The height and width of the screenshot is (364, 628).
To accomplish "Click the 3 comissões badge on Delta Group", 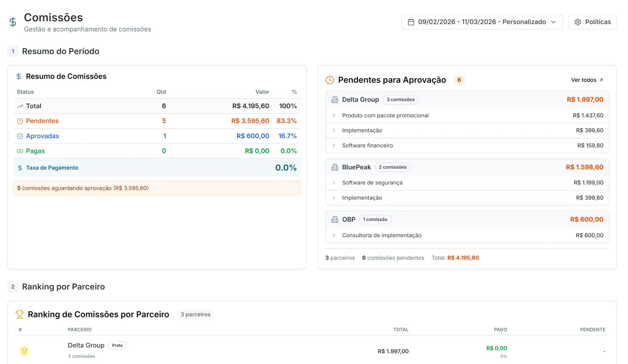I will pyautogui.click(x=400, y=100).
